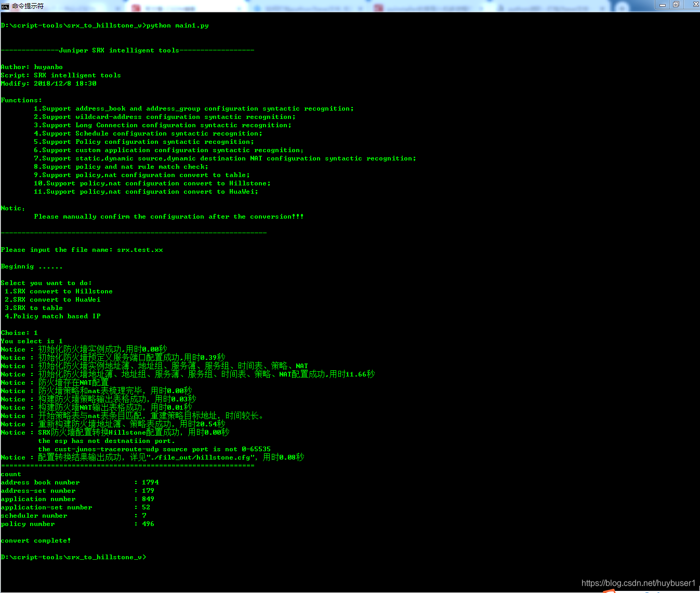Click menu option '4.Policy match based IP'
This screenshot has width=700, height=593.
(52, 316)
